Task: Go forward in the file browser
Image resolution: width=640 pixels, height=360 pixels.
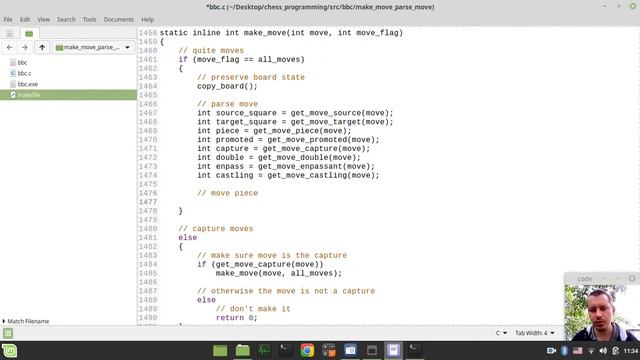Action: click(24, 47)
